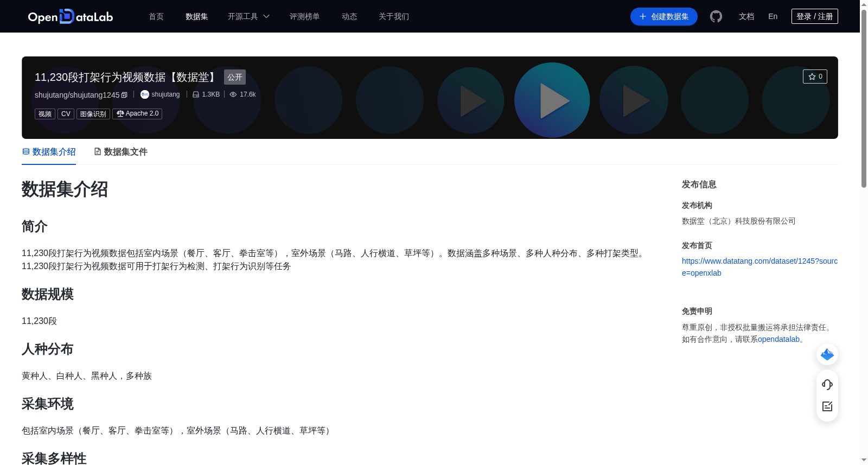The width and height of the screenshot is (868, 465).
Task: Click the Apache 2.0 license tag
Action: click(137, 114)
